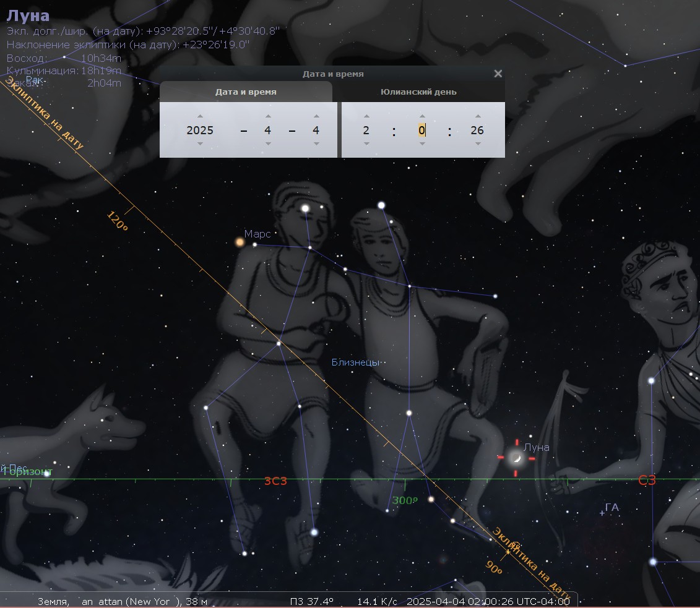Decrease the minutes value with down arrow

pos(422,143)
